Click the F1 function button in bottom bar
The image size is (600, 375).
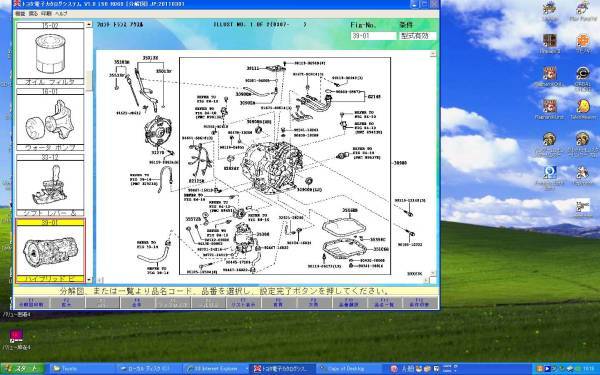click(31, 303)
